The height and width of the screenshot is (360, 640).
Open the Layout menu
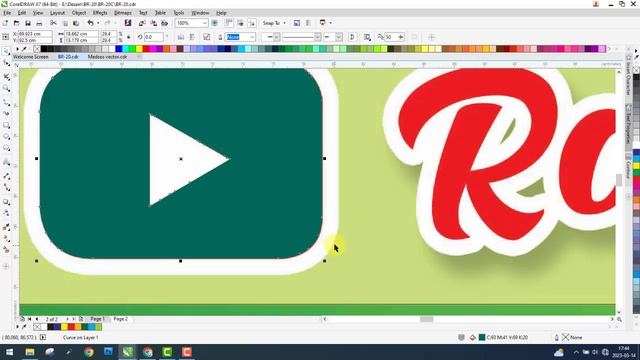[57, 13]
